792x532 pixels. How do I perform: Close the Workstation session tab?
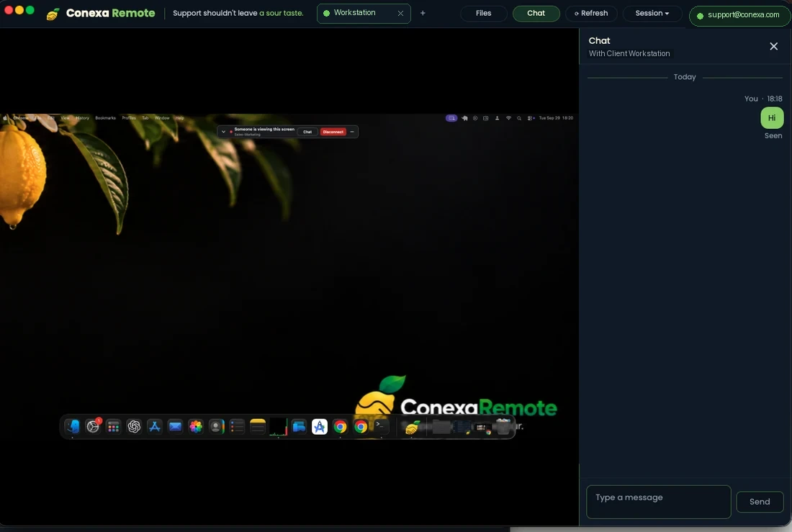pyautogui.click(x=400, y=13)
